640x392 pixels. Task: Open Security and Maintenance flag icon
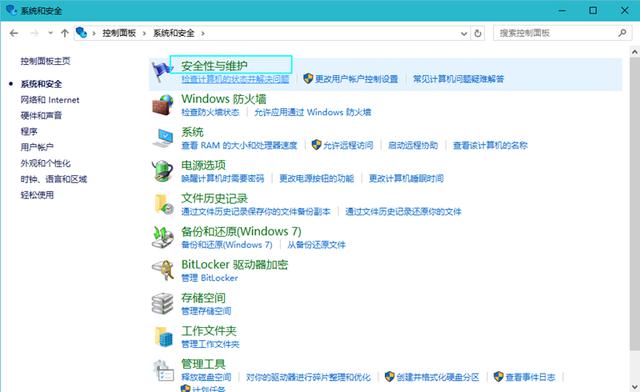click(x=162, y=71)
